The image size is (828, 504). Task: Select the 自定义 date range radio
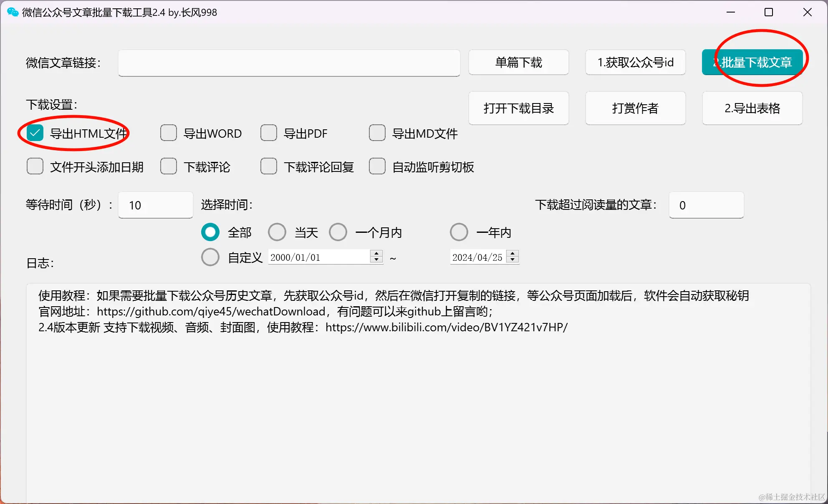210,257
